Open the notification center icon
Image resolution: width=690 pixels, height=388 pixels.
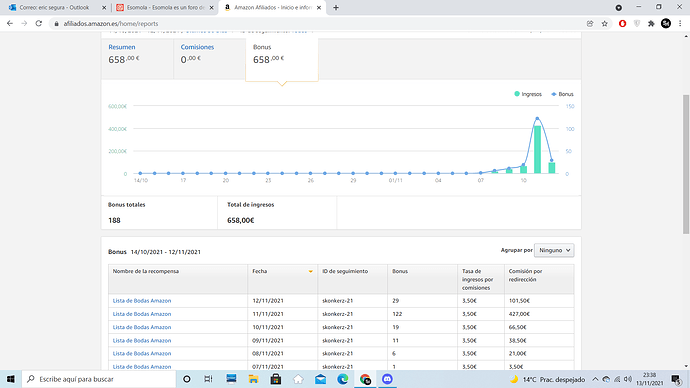pos(676,379)
